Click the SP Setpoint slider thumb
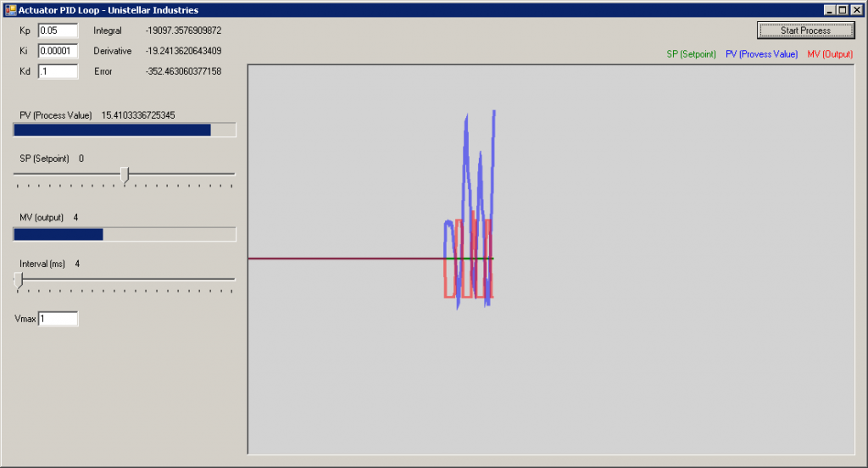Image resolution: width=868 pixels, height=468 pixels. pos(125,175)
